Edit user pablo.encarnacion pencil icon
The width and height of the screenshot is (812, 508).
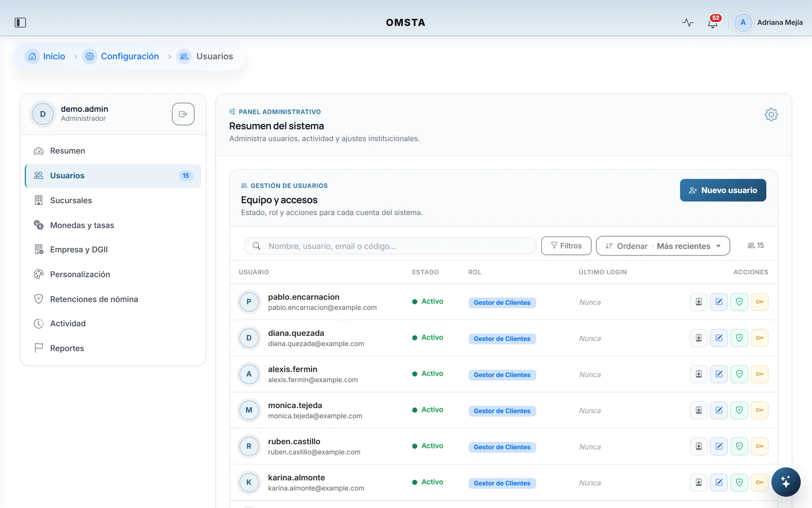pyautogui.click(x=719, y=302)
